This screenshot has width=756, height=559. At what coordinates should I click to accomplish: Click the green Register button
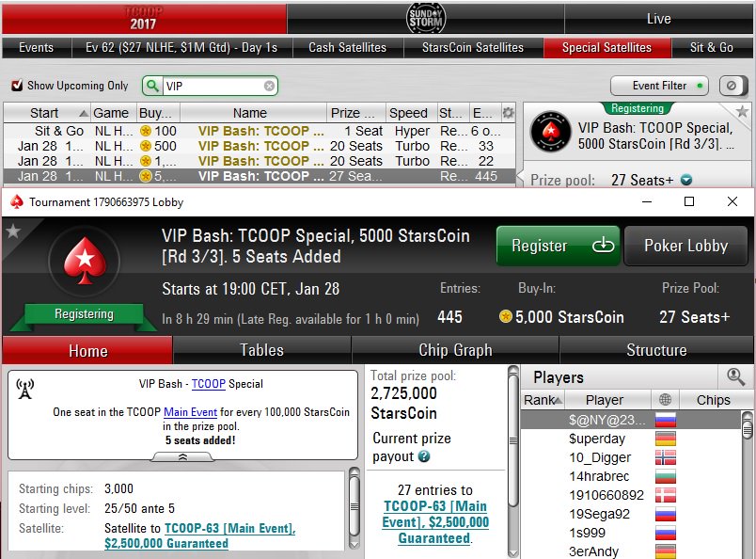[559, 246]
